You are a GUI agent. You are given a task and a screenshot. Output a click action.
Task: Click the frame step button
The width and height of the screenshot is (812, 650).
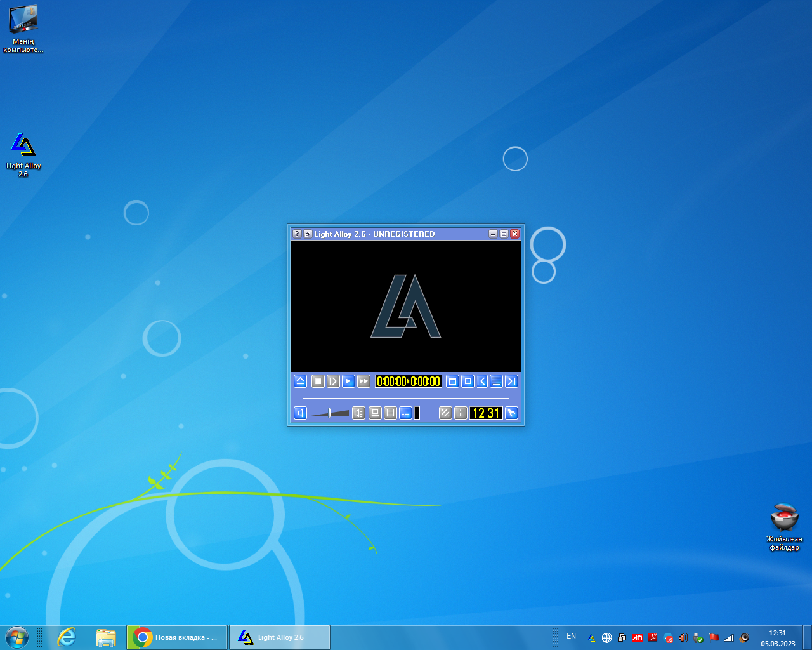[x=333, y=381]
